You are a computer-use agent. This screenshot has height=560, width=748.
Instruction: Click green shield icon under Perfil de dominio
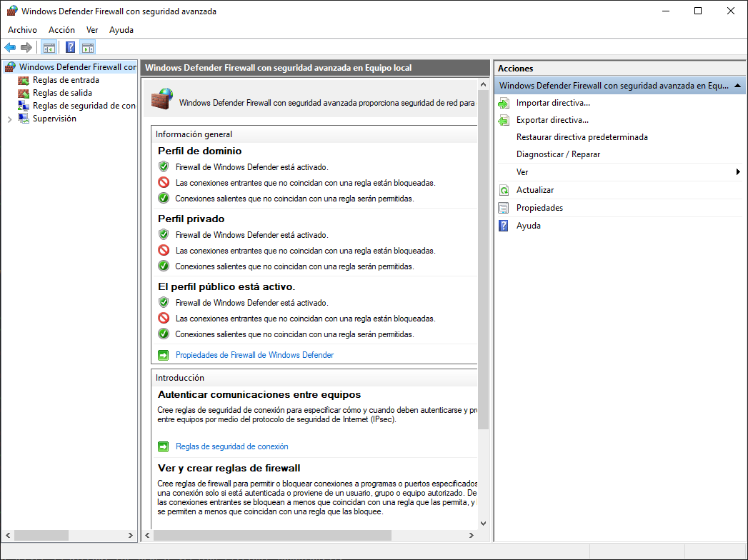click(164, 166)
